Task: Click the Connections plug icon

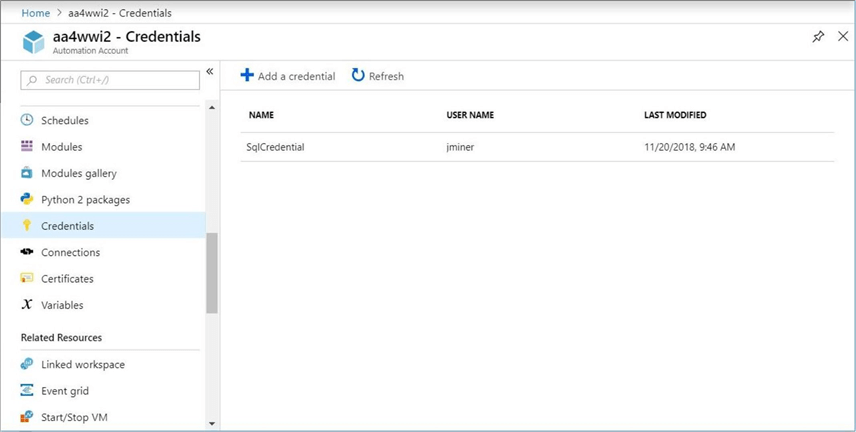Action: [27, 252]
